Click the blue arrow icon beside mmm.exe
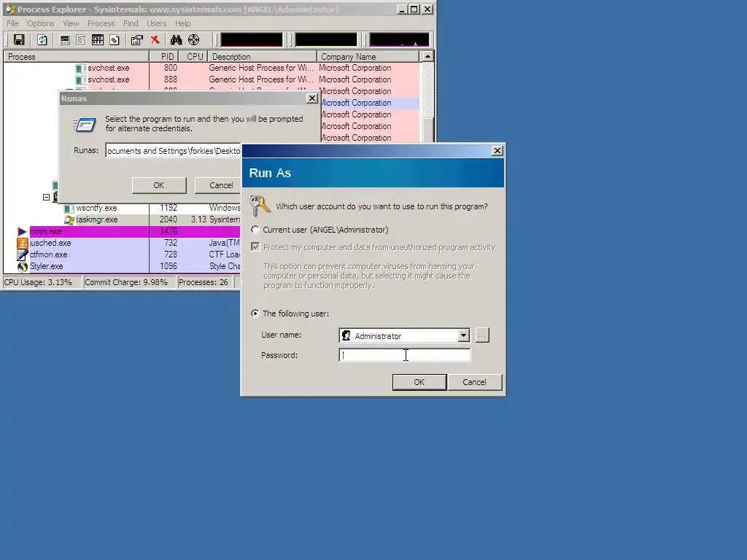747x560 pixels. pyautogui.click(x=22, y=231)
